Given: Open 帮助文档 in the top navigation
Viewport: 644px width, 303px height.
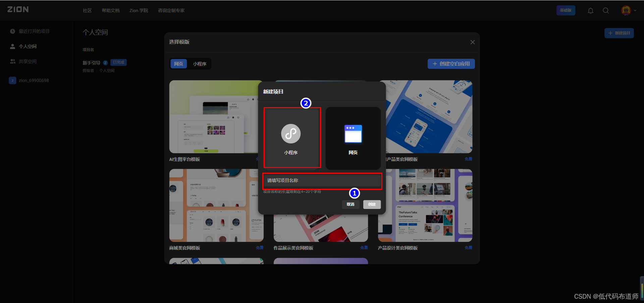Looking at the screenshot, I should [x=111, y=10].
